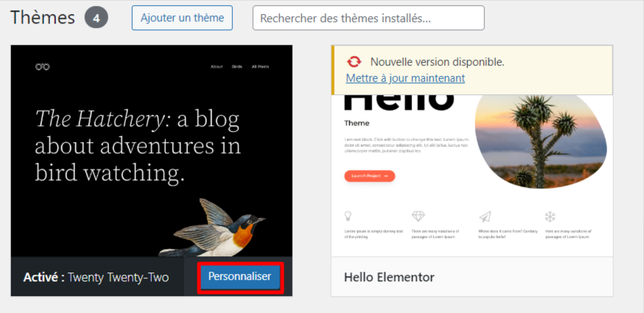Click the theme count badge showing 4

click(96, 18)
